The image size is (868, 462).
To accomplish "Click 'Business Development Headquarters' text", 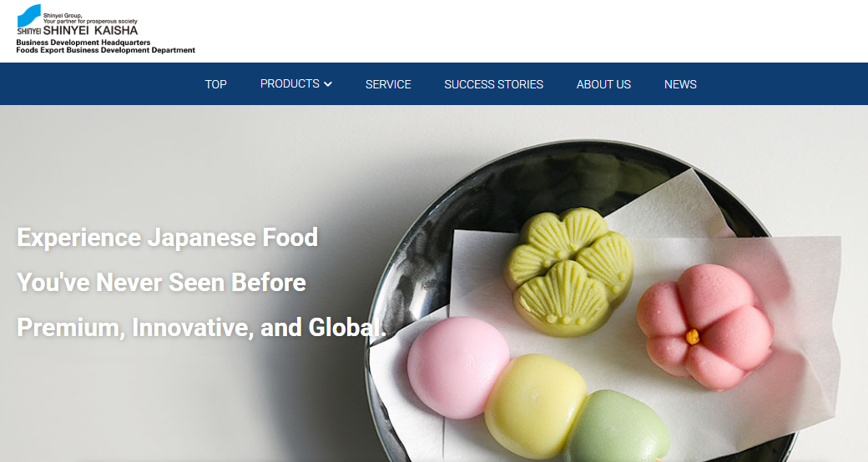I will (x=83, y=43).
